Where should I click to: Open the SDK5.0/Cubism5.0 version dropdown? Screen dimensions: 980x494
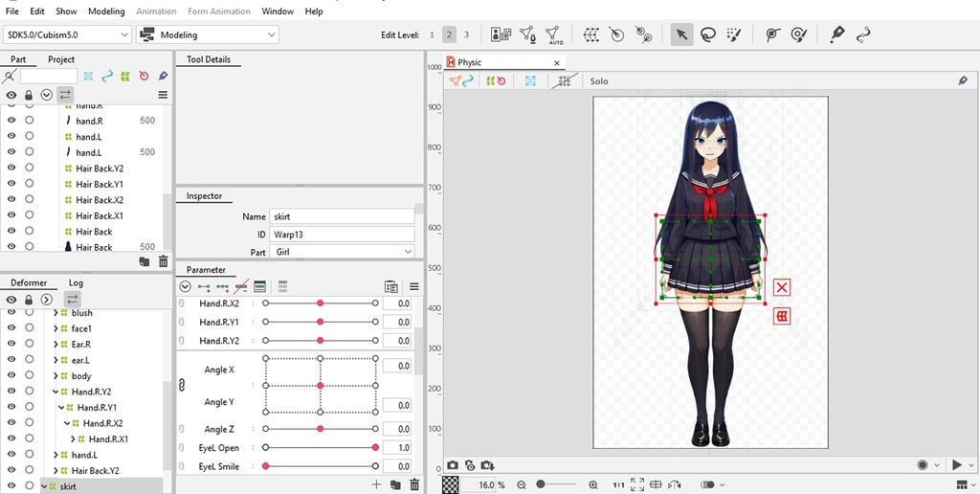67,35
